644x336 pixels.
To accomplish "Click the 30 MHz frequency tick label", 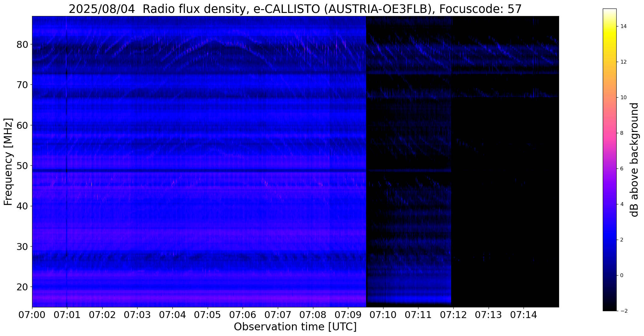I will (x=22, y=246).
